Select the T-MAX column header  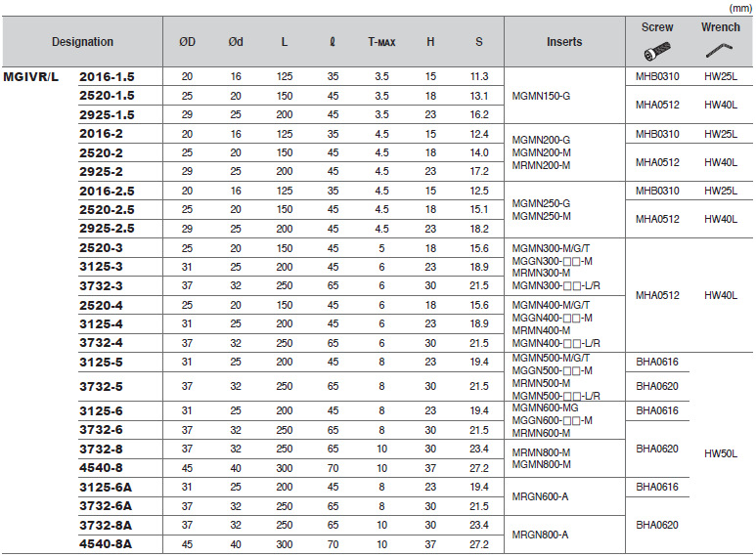(x=381, y=42)
